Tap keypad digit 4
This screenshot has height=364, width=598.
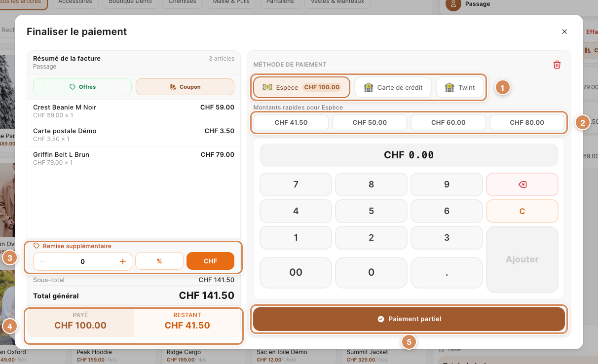[x=296, y=211]
